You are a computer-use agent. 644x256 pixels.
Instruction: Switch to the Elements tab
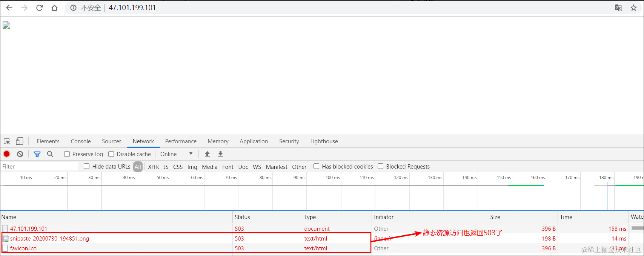tap(48, 141)
